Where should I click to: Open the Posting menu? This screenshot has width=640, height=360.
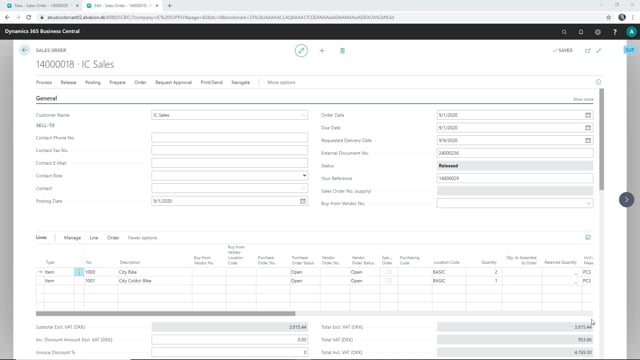[93, 82]
